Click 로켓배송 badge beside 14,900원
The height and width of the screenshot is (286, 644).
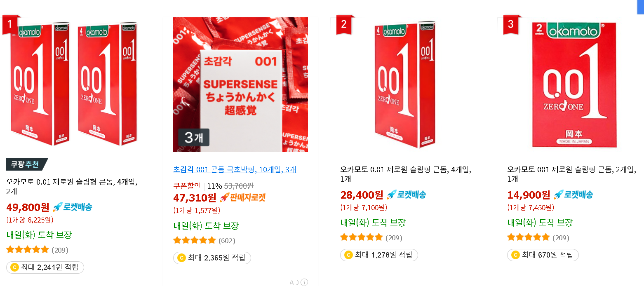(573, 195)
